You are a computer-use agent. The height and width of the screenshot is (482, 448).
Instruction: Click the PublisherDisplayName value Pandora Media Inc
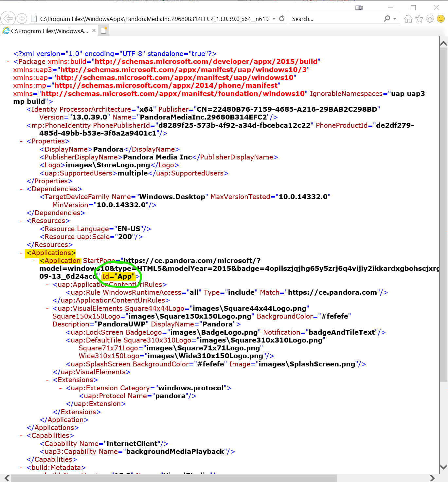157,157
